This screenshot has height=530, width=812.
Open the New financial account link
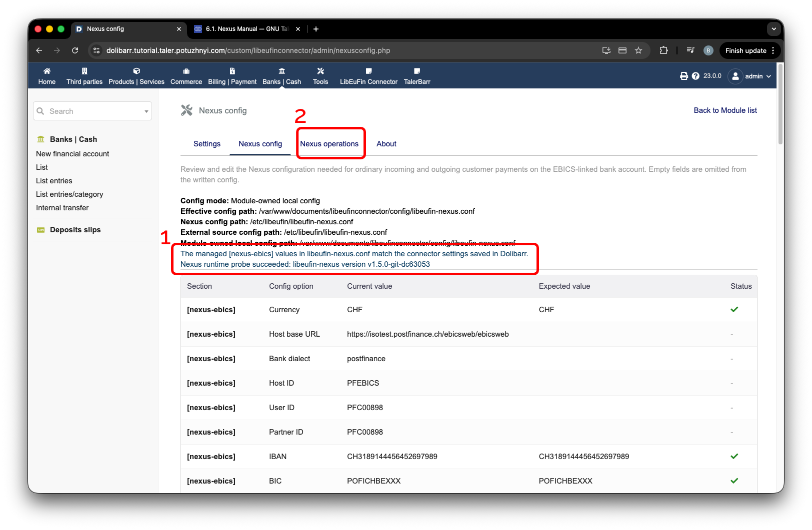pos(72,154)
